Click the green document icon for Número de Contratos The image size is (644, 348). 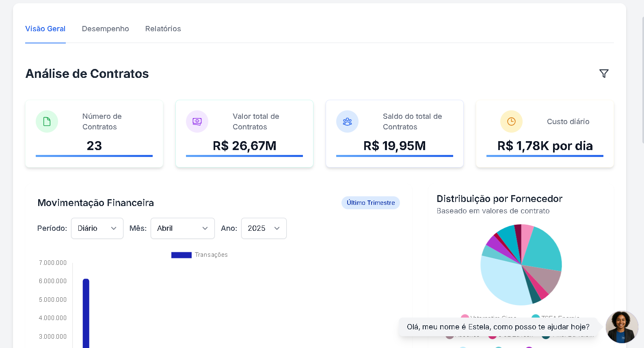click(47, 122)
